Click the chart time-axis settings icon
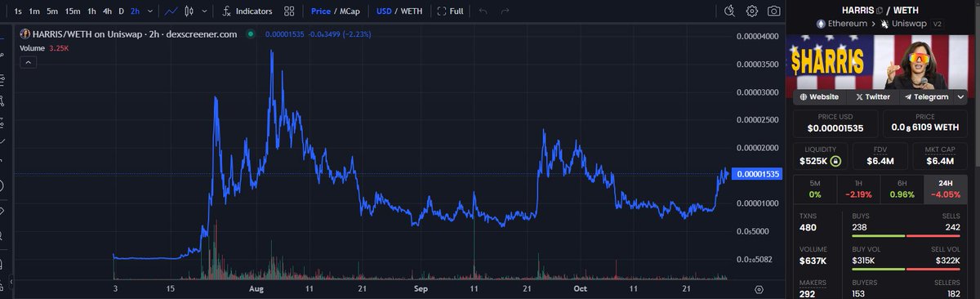Image resolution: width=980 pixels, height=299 pixels. [759, 289]
